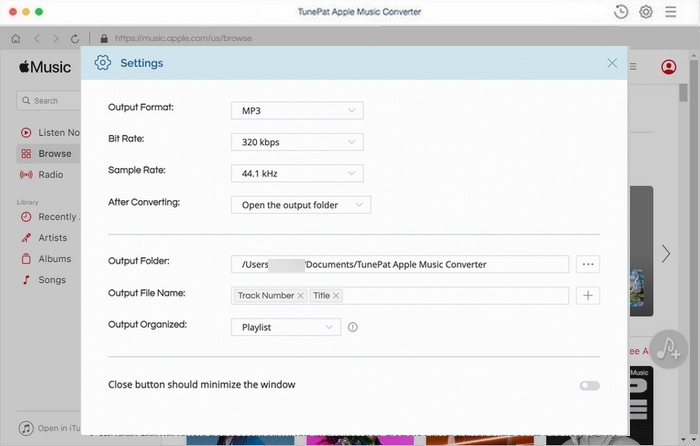
Task: Select Browse in sidebar
Action: (x=49, y=154)
